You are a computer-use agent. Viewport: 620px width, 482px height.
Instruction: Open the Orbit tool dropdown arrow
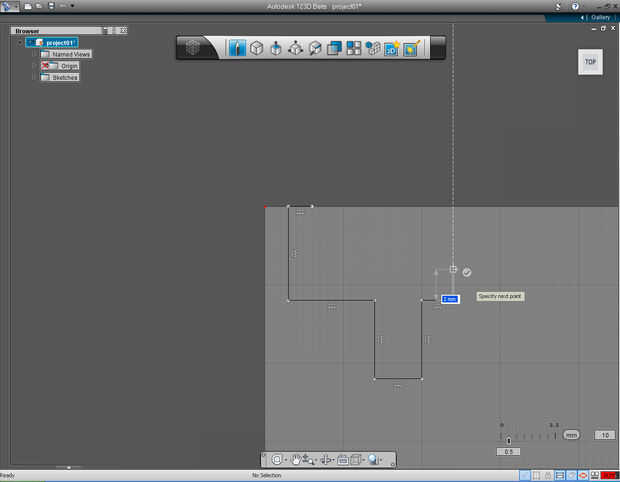285,460
